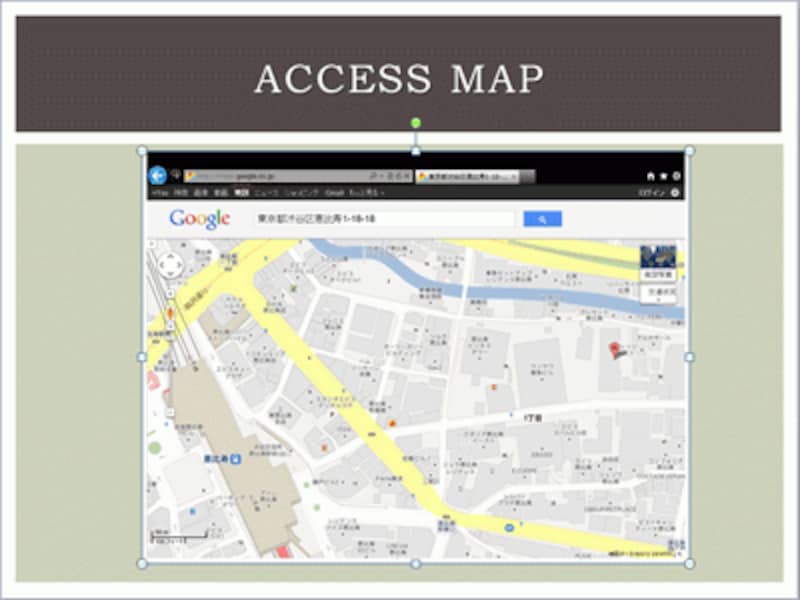This screenshot has width=800, height=600.
Task: Click the settings gear in the Google bar
Action: [674, 193]
